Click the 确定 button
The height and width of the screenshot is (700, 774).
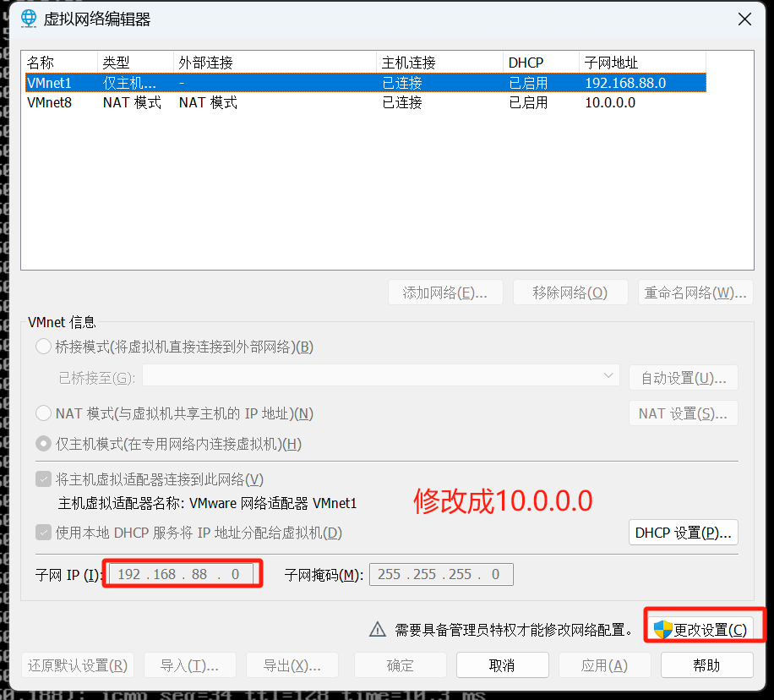point(401,665)
